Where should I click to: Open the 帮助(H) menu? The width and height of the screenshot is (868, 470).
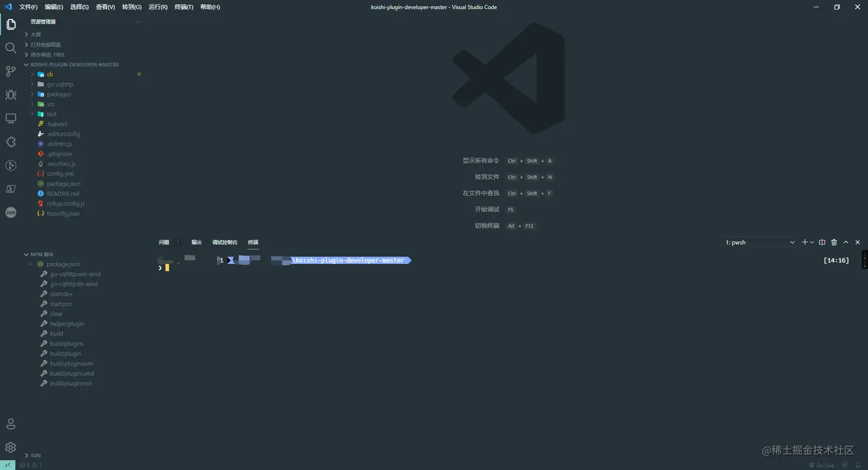pos(210,7)
